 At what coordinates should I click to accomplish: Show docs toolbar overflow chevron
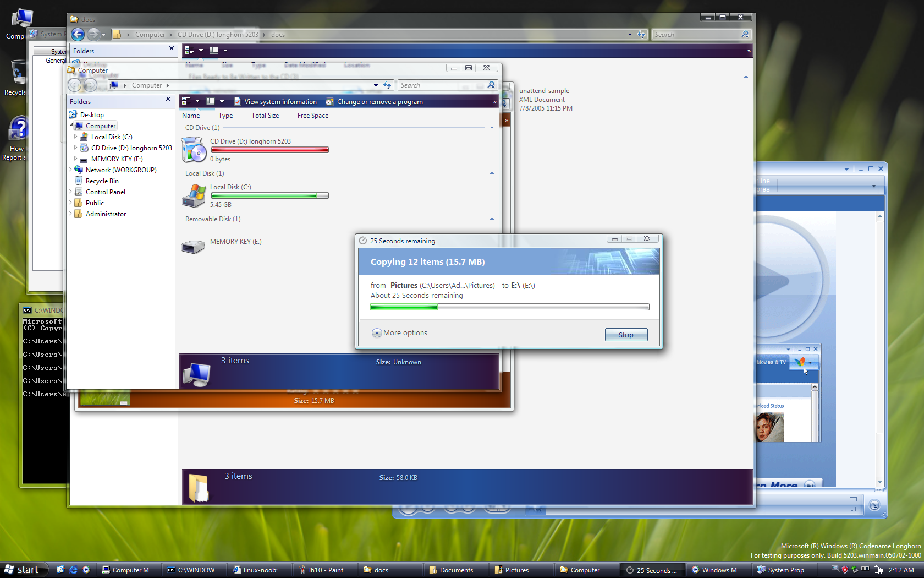pyautogui.click(x=749, y=51)
